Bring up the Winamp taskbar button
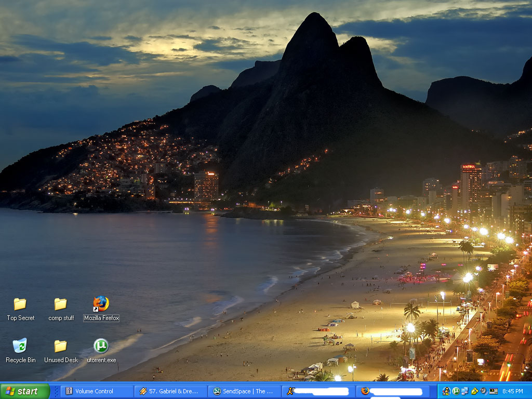The height and width of the screenshot is (399, 532). [x=170, y=391]
